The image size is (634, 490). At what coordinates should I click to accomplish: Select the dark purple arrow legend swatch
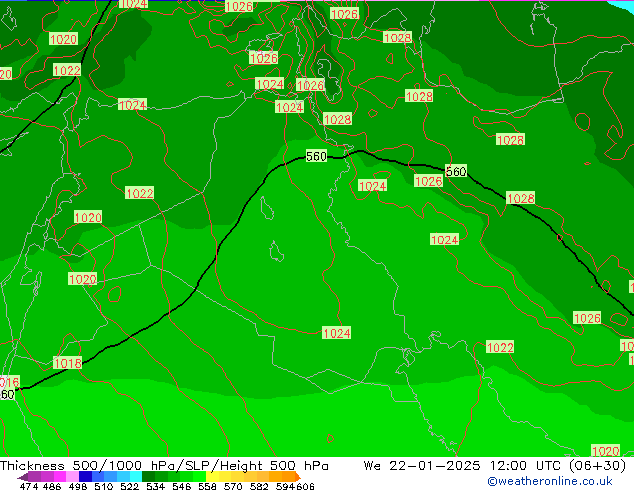[23, 477]
